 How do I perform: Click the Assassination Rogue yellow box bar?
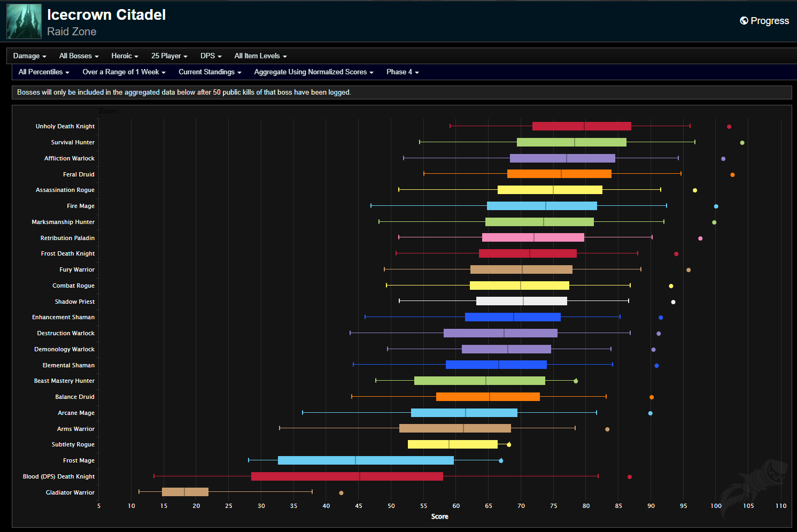click(550, 190)
